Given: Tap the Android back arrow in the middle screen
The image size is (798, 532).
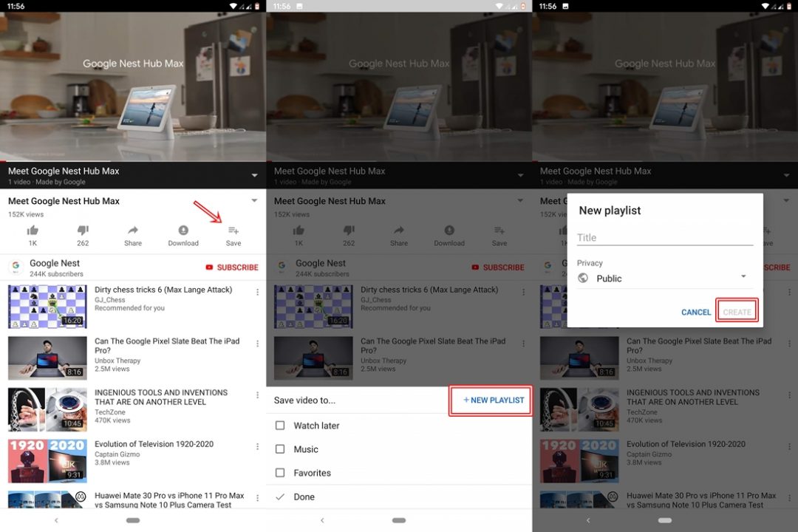Looking at the screenshot, I should tap(322, 520).
